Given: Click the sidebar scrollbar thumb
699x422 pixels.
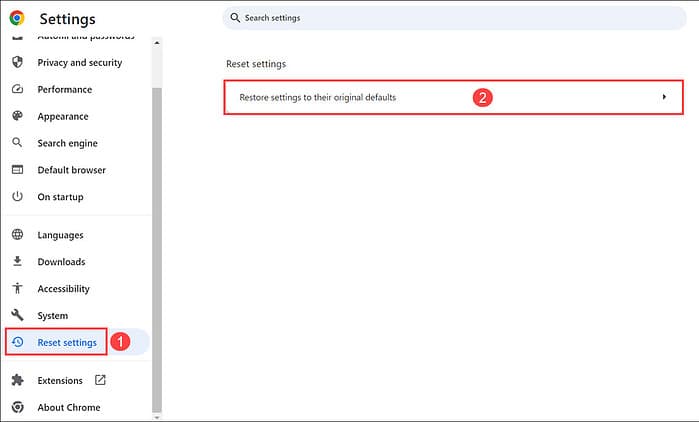Looking at the screenshot, I should pos(156,250).
